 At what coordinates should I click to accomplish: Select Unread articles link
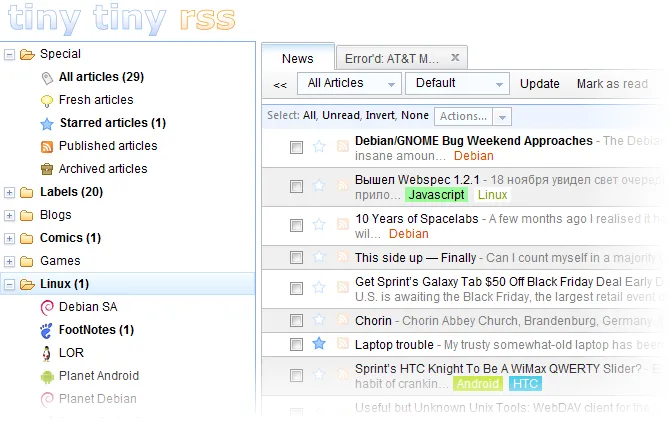(341, 115)
